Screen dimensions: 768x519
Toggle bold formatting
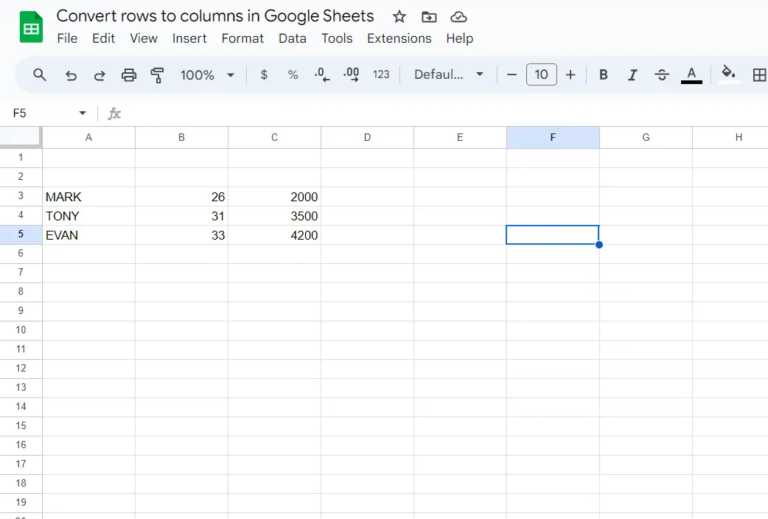tap(603, 75)
